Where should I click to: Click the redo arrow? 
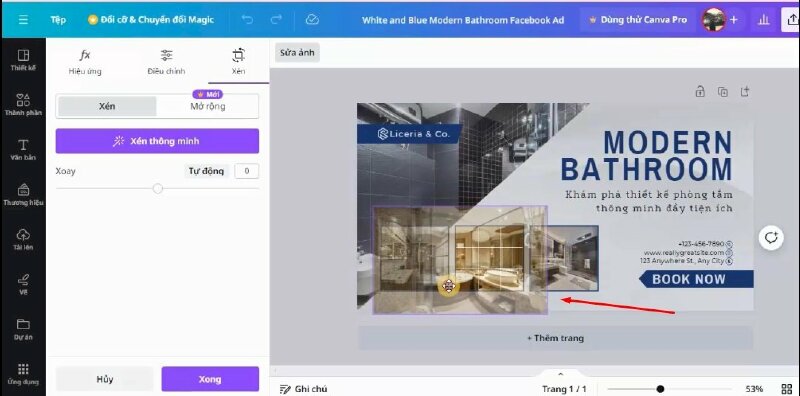[x=276, y=20]
